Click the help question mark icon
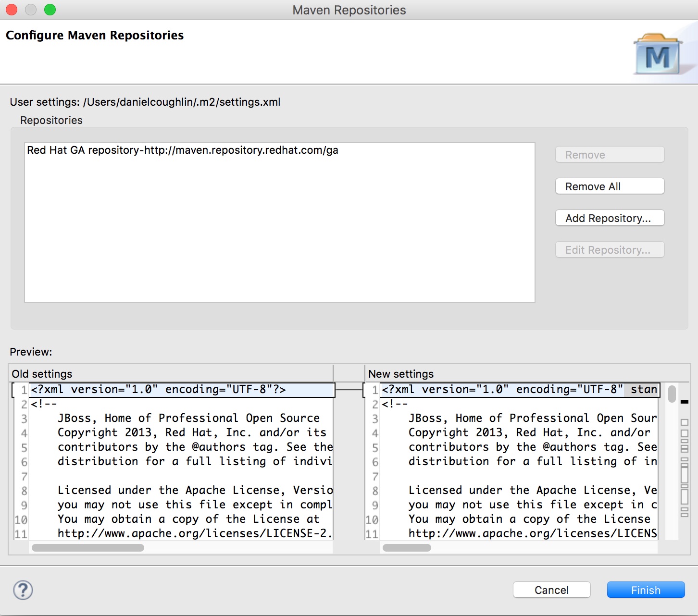The width and height of the screenshot is (698, 616). 23,590
